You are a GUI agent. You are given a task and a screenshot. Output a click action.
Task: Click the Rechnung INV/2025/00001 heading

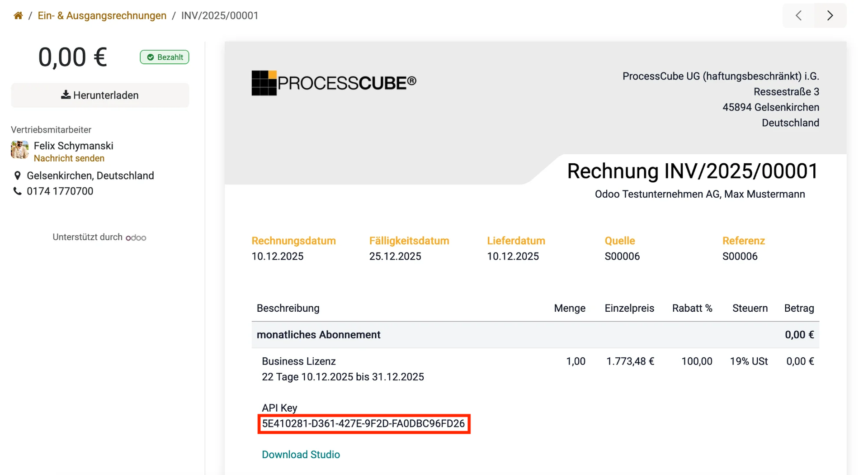pos(692,171)
